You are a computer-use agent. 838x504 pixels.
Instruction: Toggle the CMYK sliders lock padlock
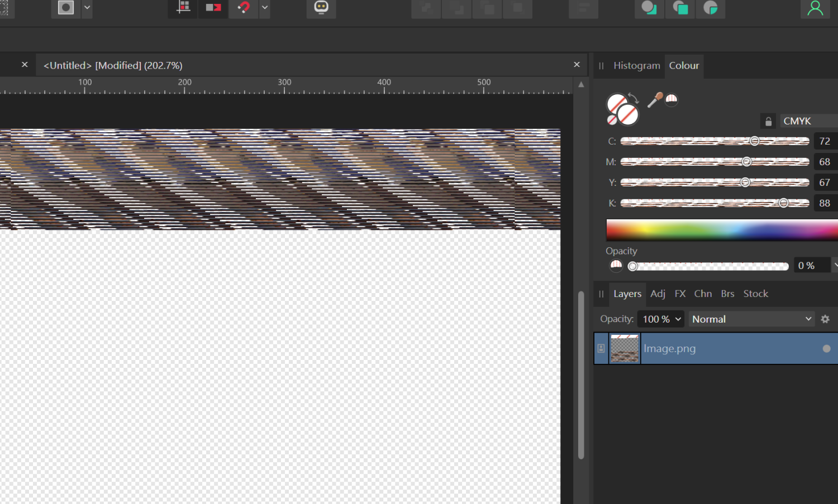click(768, 121)
